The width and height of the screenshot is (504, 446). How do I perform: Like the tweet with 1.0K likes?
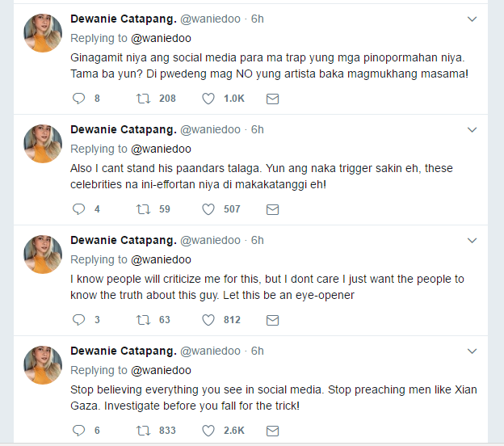[x=208, y=98]
